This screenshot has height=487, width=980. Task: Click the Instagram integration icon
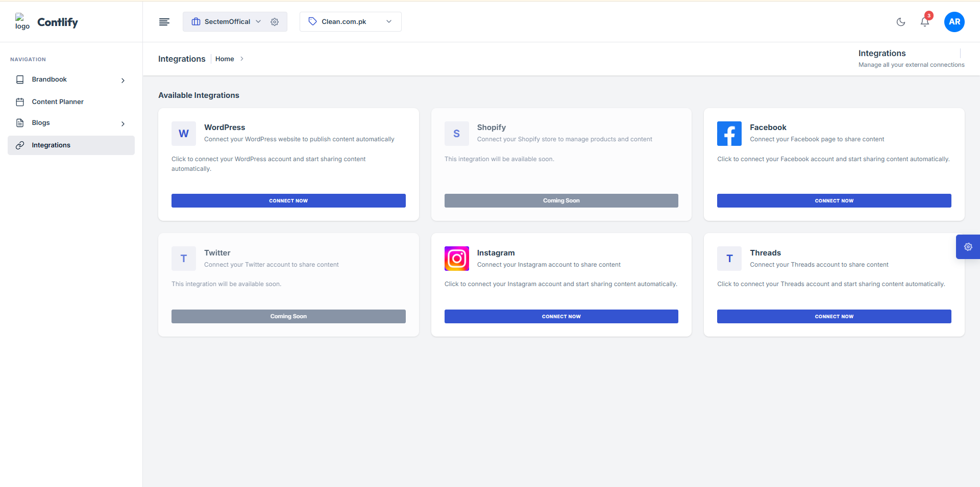coord(456,259)
